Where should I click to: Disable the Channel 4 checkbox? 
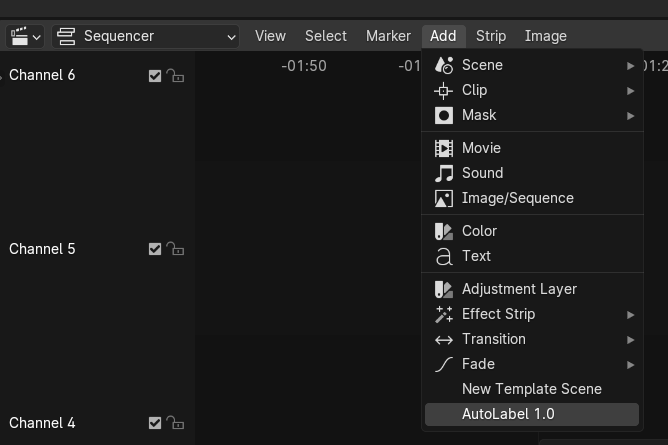[155, 423]
